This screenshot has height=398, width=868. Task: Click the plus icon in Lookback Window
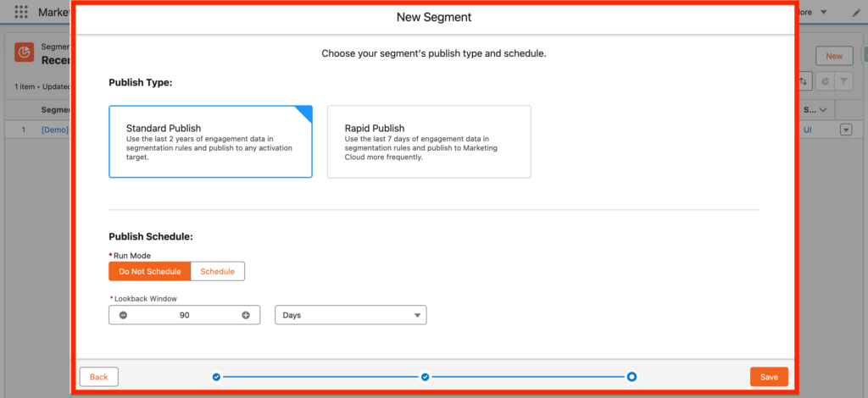(246, 315)
